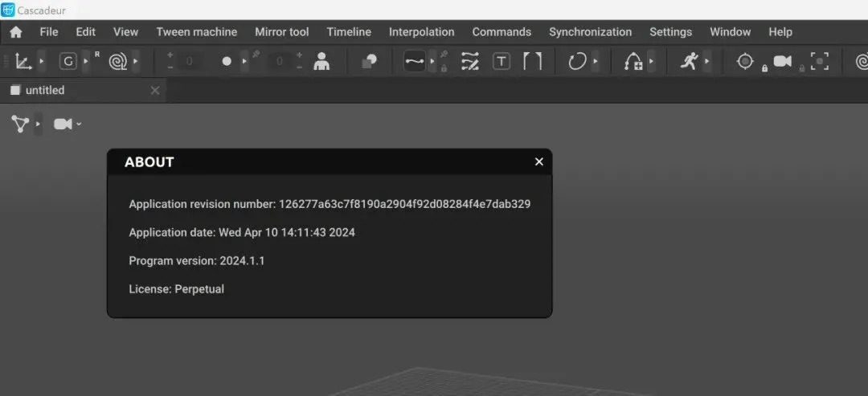Viewport: 868px width, 396px height.
Task: Click the plus/minus stepper left of first number field
Action: [x=170, y=61]
